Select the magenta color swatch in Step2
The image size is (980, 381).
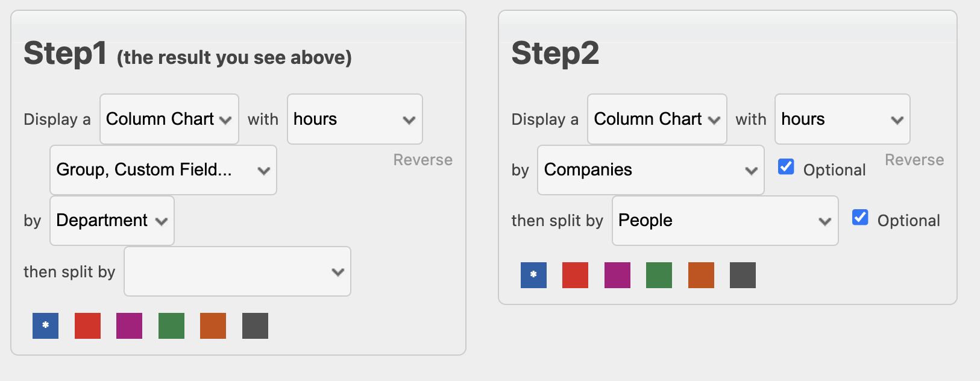click(617, 275)
